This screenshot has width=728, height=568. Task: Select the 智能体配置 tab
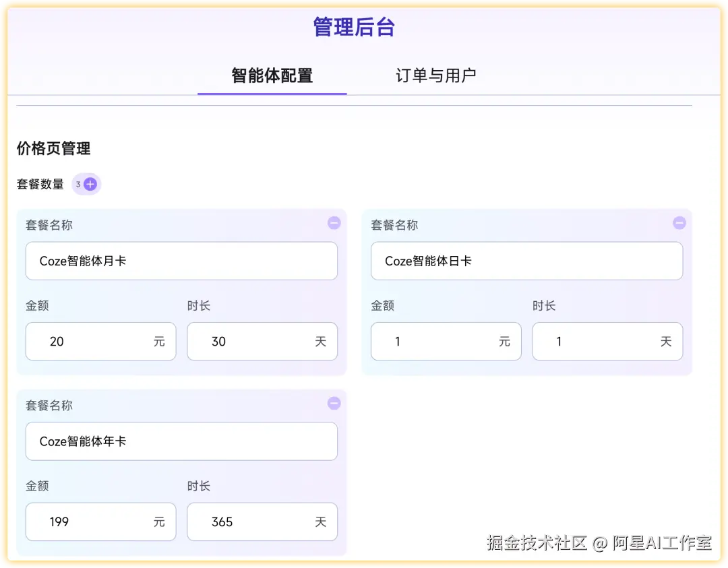point(272,76)
